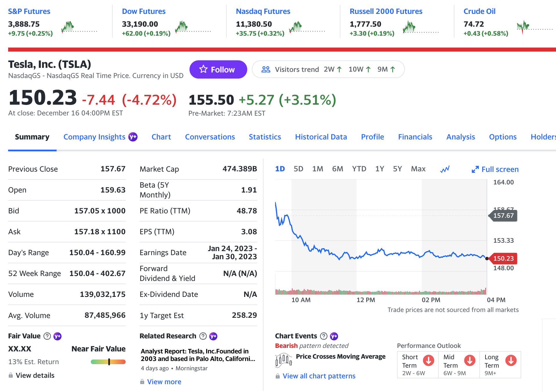Open the Analysis tab
The height and width of the screenshot is (392, 556).
(461, 137)
